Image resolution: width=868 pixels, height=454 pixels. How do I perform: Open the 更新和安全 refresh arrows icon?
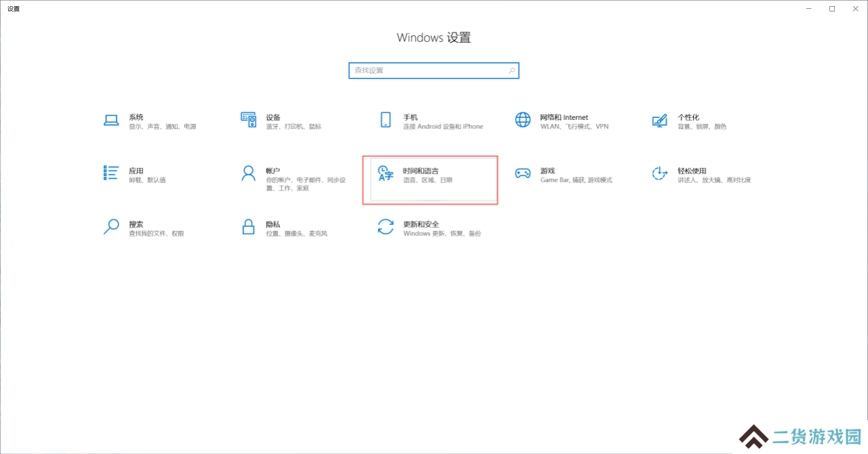click(385, 226)
